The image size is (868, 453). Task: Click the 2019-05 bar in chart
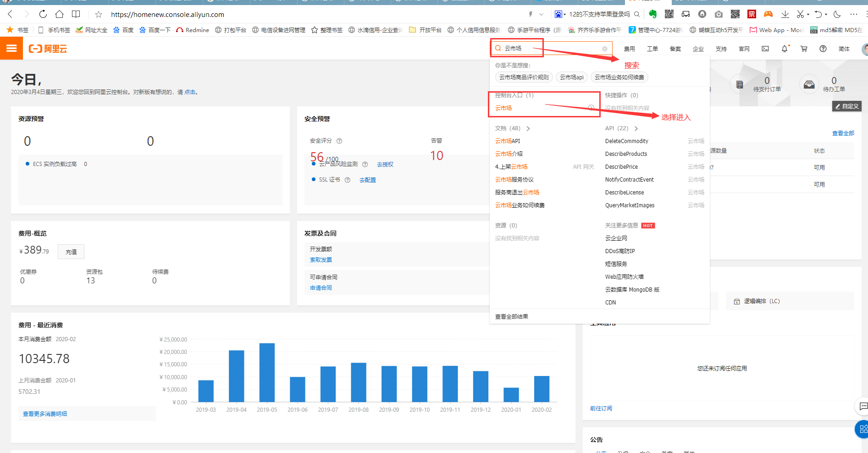coord(267,372)
